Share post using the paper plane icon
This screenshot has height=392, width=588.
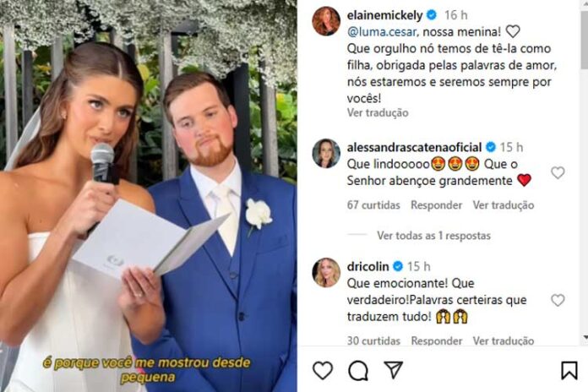[x=394, y=370]
